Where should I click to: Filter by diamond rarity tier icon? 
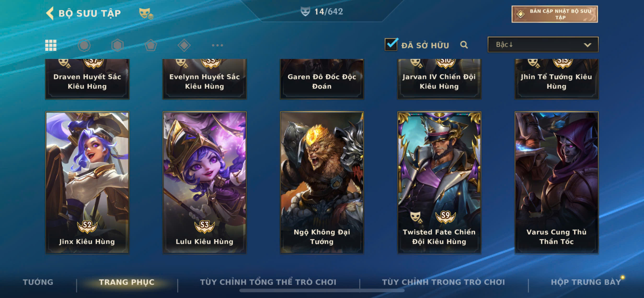tap(184, 45)
